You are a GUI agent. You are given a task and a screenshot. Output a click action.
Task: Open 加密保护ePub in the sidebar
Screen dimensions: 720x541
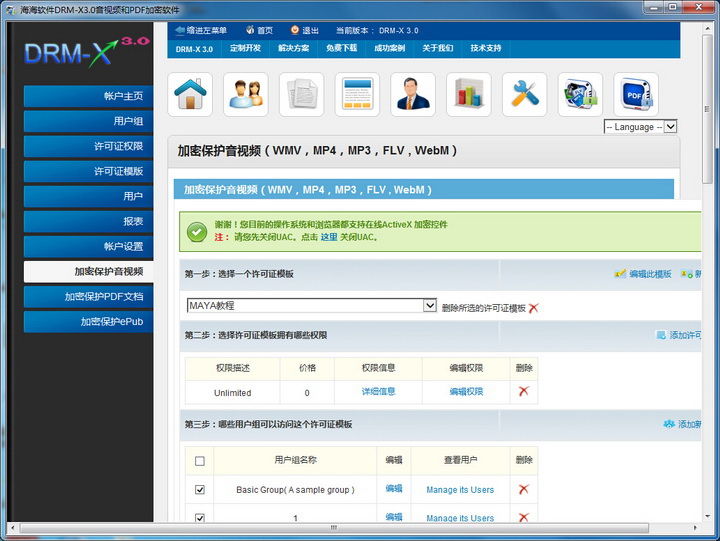88,321
